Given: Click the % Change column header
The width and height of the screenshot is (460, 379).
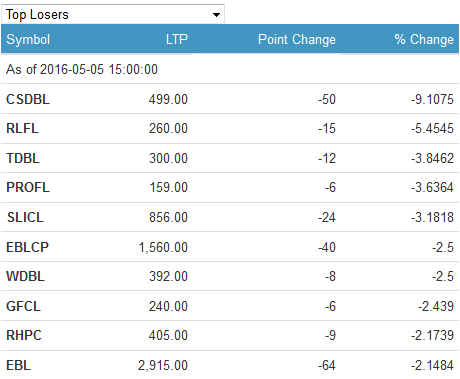Looking at the screenshot, I should coord(424,39).
